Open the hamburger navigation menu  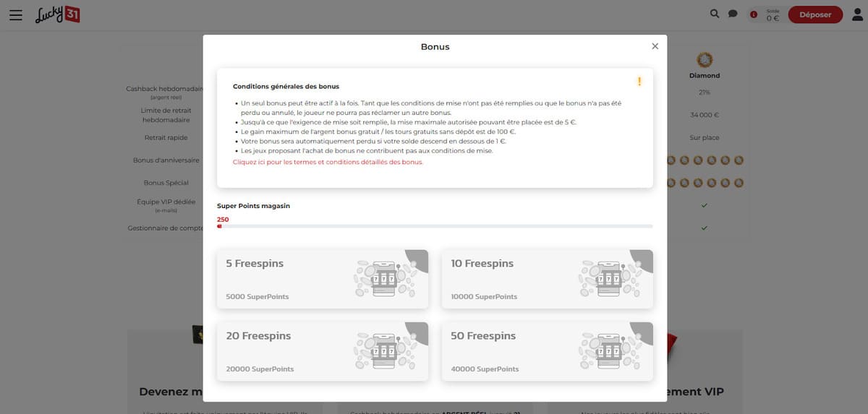click(x=16, y=14)
